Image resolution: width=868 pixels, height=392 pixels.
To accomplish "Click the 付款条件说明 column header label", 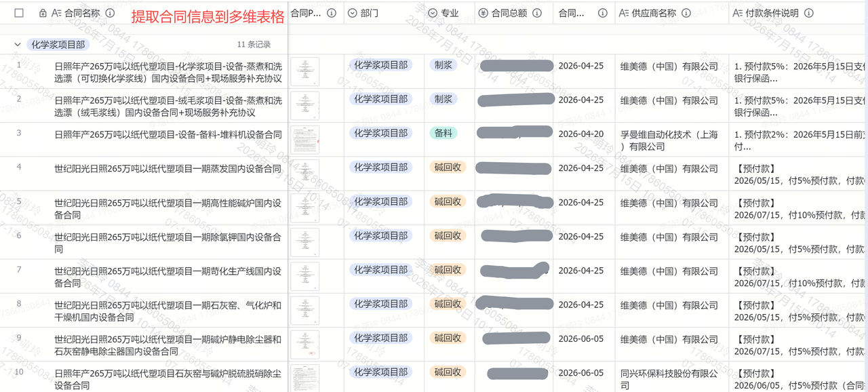I will (772, 13).
